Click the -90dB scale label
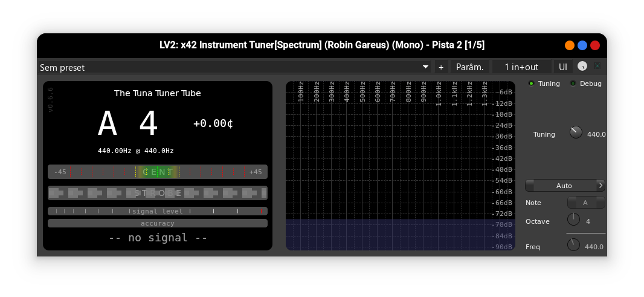The image size is (644, 297). pyautogui.click(x=503, y=247)
